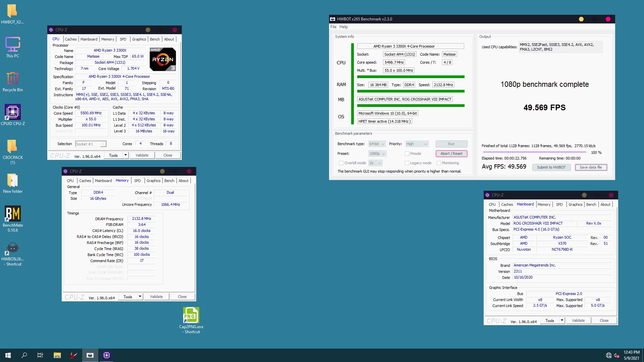This screenshot has width=644, height=362.
Task: Toggle Legacy mode checkbox
Action: point(407,163)
